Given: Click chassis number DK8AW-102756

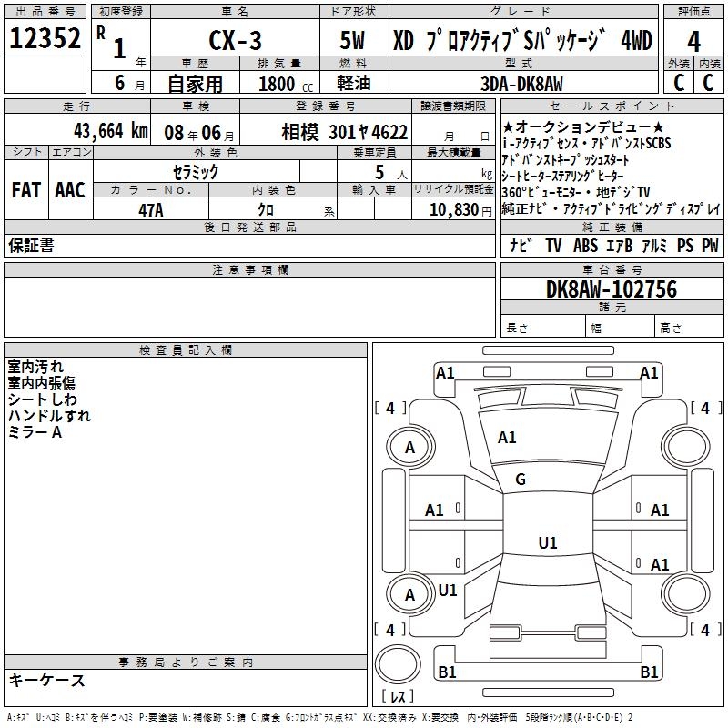Looking at the screenshot, I should tap(612, 289).
